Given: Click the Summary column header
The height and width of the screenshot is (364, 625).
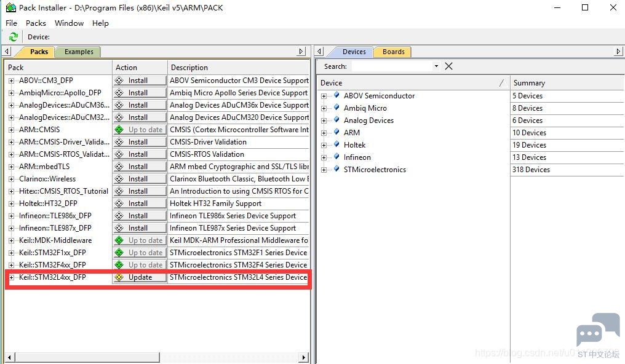Looking at the screenshot, I should pyautogui.click(x=567, y=82).
